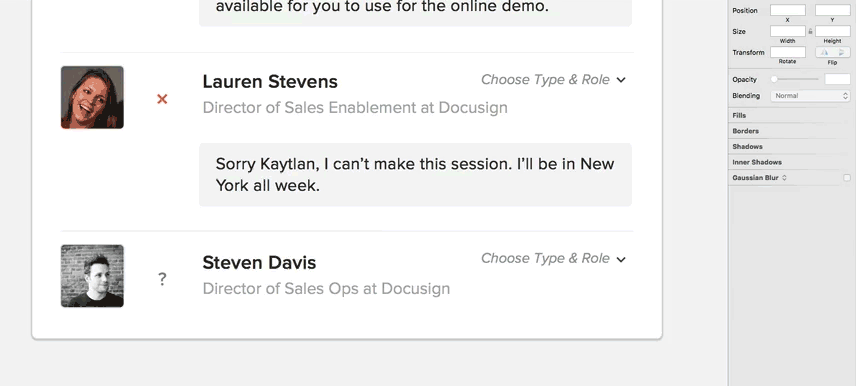Image resolution: width=856 pixels, height=386 pixels.
Task: Click Lauren Stevens' profile photo
Action: [92, 97]
